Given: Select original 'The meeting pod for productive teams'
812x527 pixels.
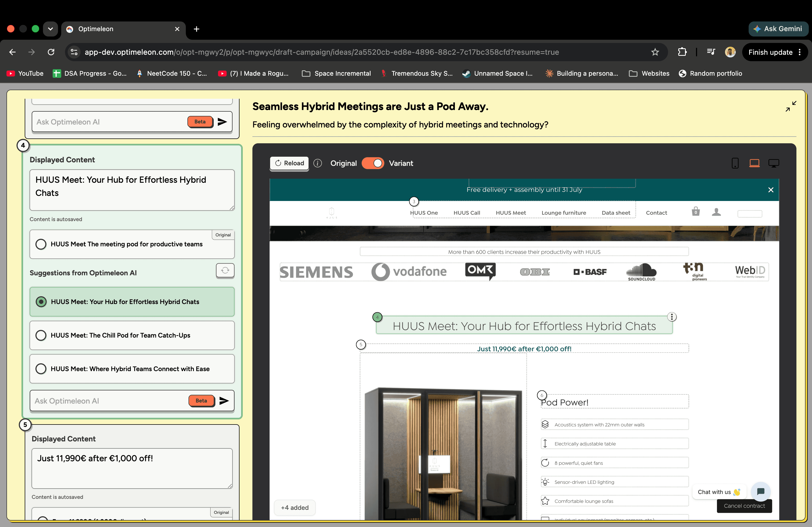Looking at the screenshot, I should [x=132, y=244].
